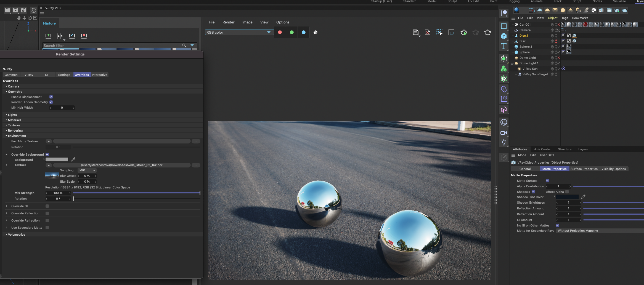Click the A|B compare icon in History
This screenshot has height=285, width=644.
click(60, 36)
